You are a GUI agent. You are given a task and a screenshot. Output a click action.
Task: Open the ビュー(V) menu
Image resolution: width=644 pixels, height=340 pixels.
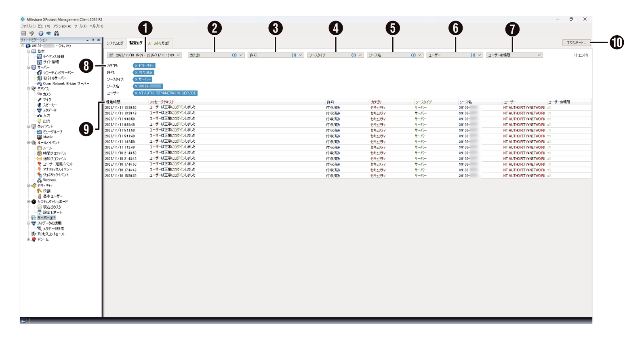[44, 26]
